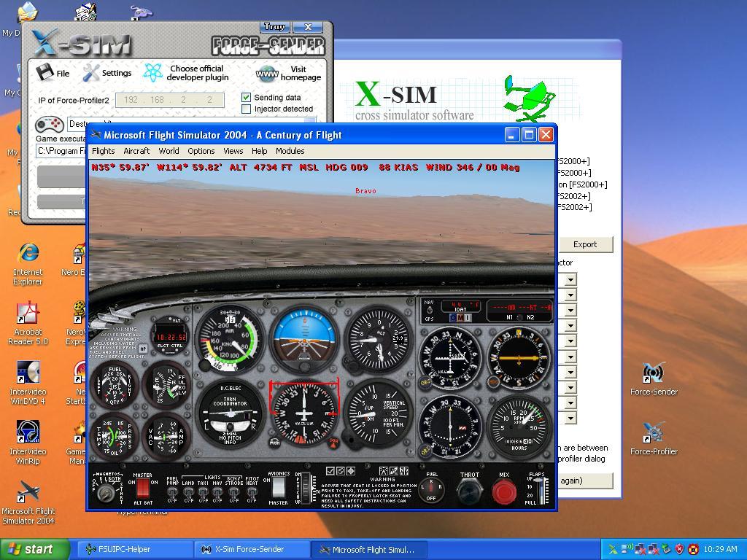Click the Visit homepage www globe icon
Viewport: 747px width, 560px height.
(x=267, y=74)
